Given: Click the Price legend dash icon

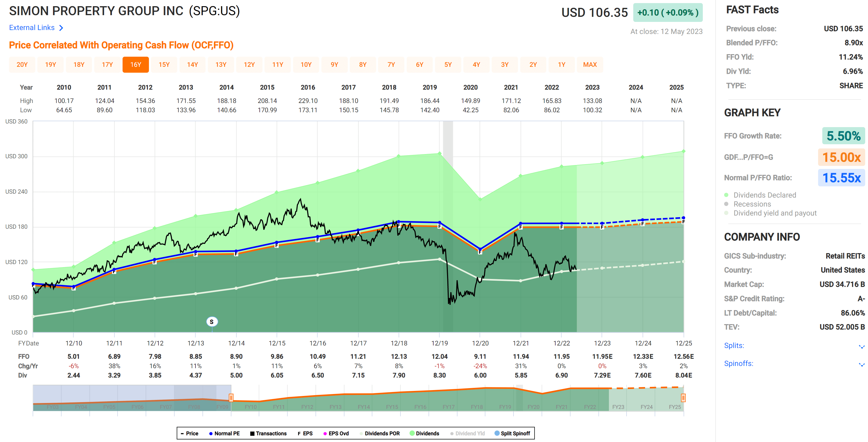Looking at the screenshot, I should pyautogui.click(x=182, y=433).
